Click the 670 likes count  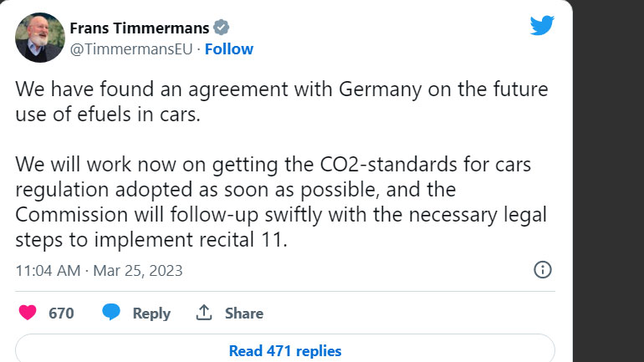pos(61,314)
